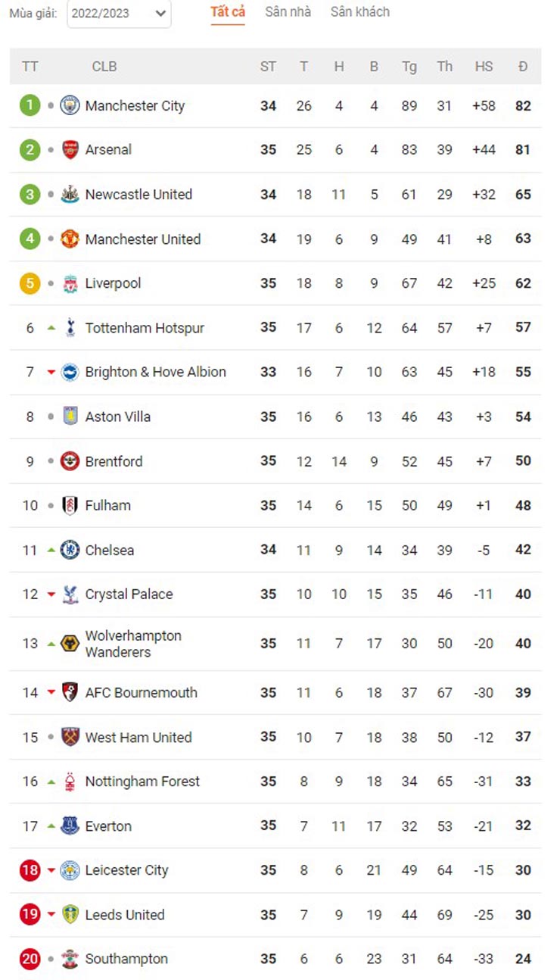Open the Newcastle United team link
The width and height of the screenshot is (560, 980).
pyautogui.click(x=138, y=194)
